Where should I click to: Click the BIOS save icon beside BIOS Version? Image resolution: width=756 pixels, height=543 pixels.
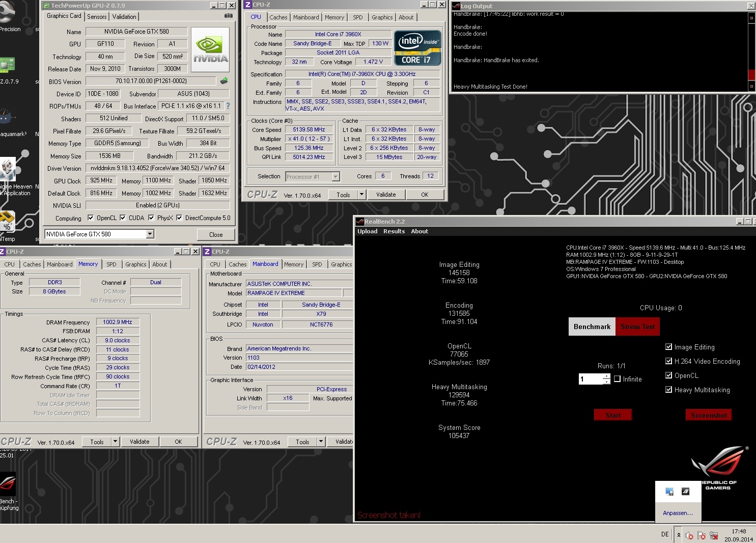[x=223, y=80]
